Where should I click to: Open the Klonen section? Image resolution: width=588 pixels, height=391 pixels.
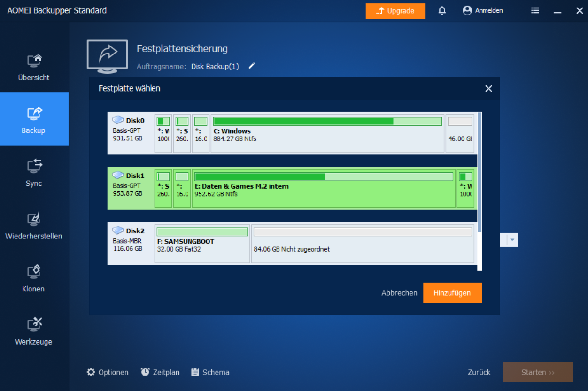(x=34, y=277)
